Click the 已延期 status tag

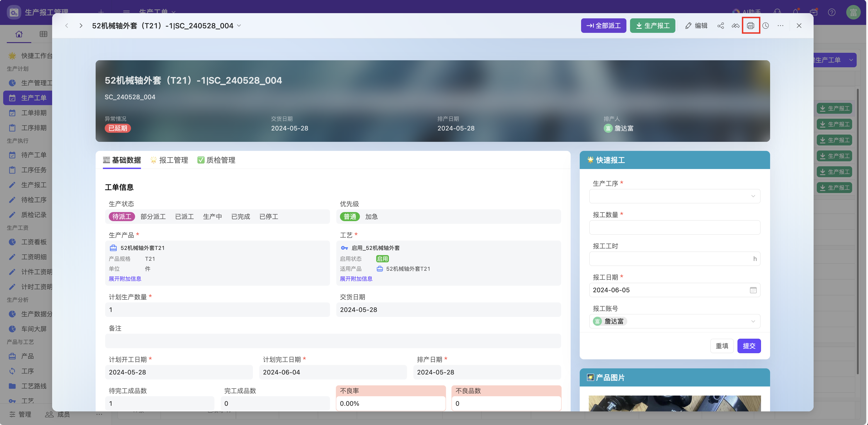[x=118, y=128]
